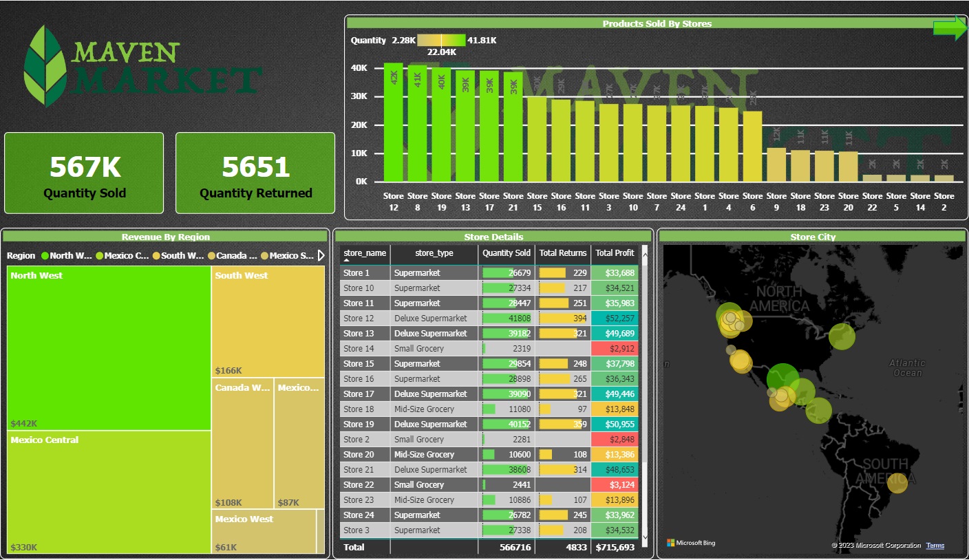Sort table by Total Profit column header
Viewport: 969px width, 560px height.
[615, 253]
